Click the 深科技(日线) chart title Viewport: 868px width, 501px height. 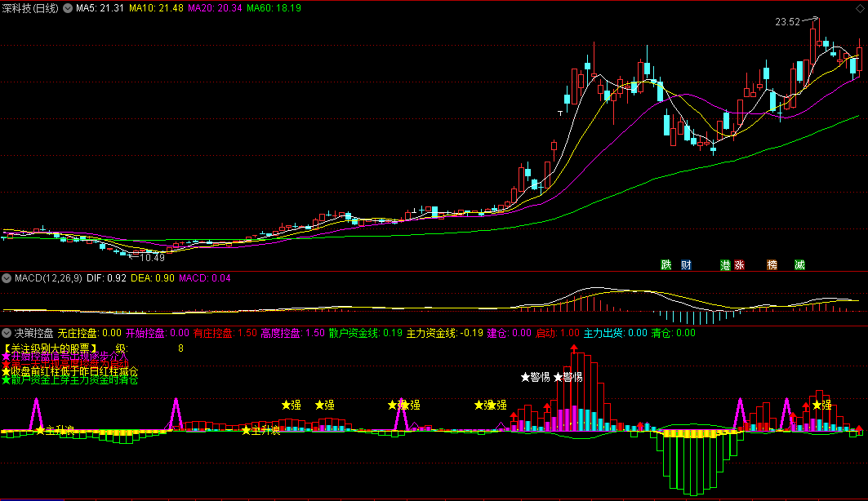pos(30,8)
